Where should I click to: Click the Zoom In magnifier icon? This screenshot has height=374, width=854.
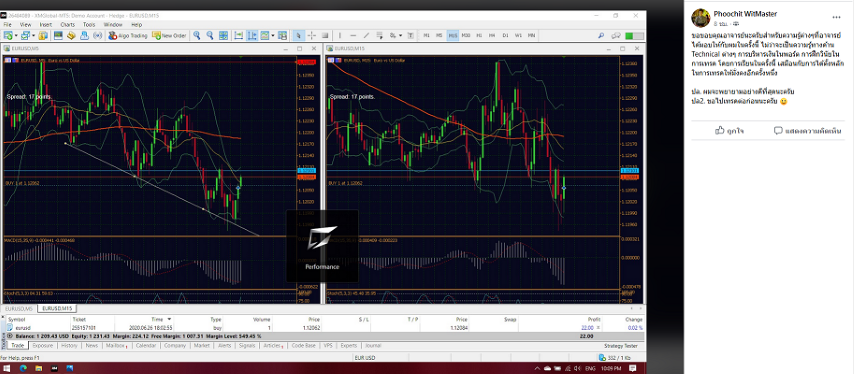tap(197, 35)
